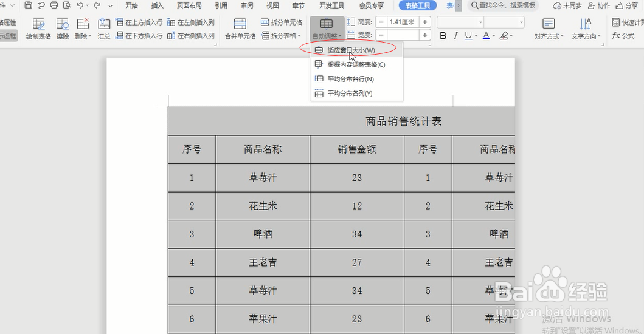Click the Summary (汇总) icon
The image size is (644, 334).
coord(104,29)
